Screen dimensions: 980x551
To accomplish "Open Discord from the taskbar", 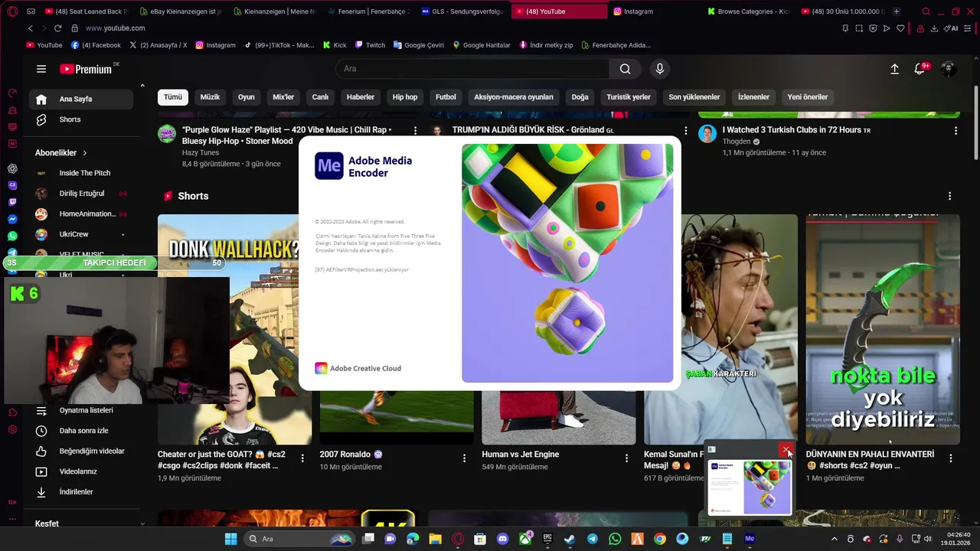I will click(502, 539).
